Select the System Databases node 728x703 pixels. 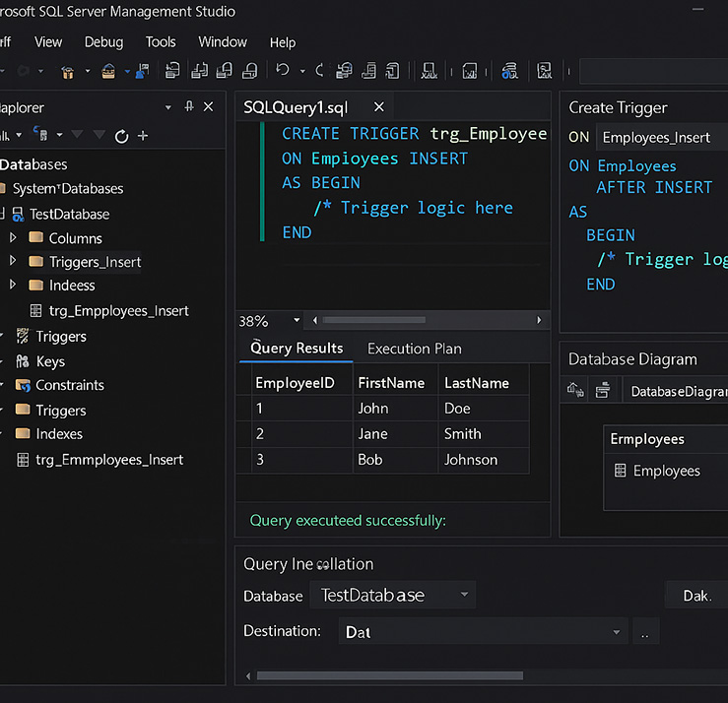point(68,188)
